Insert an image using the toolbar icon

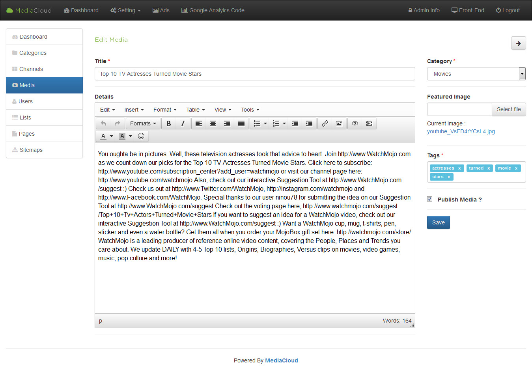tap(339, 123)
